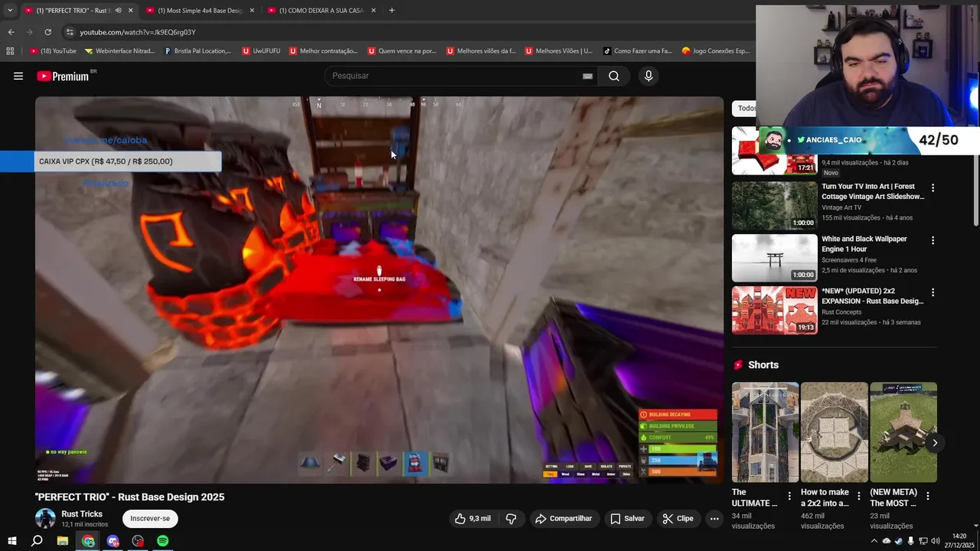
Task: Save video with Salvar button
Action: pyautogui.click(x=627, y=519)
